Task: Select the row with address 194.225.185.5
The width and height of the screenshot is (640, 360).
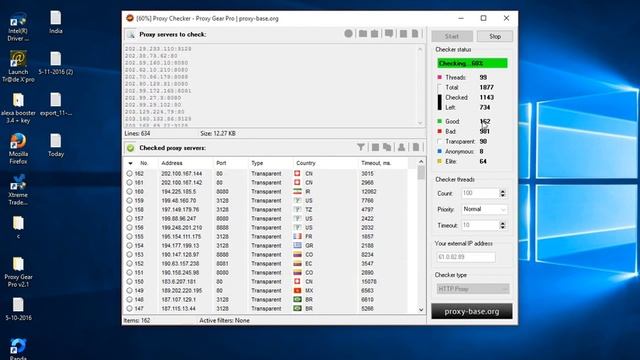Action: [x=266, y=191]
